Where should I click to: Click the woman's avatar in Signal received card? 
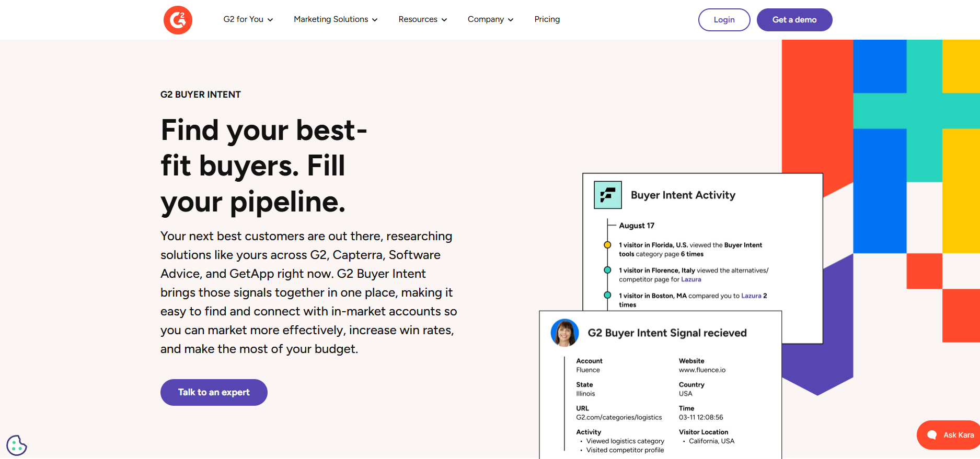click(x=564, y=333)
